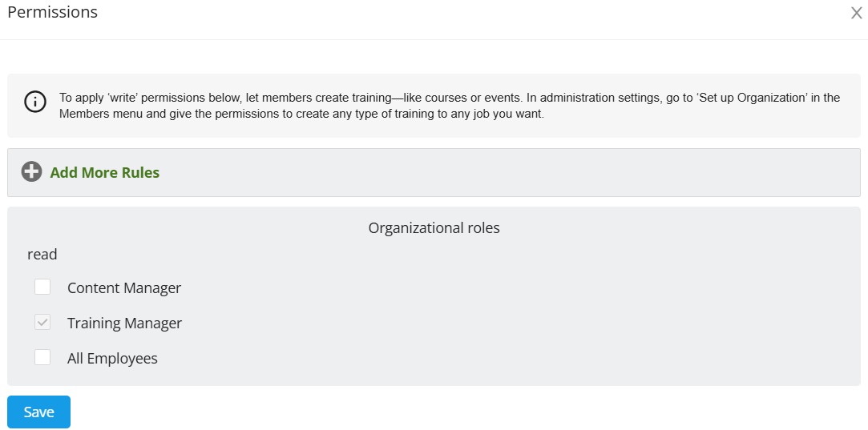Image resolution: width=868 pixels, height=430 pixels.
Task: Click the plus icon beside Add More Rules
Action: tap(31, 172)
